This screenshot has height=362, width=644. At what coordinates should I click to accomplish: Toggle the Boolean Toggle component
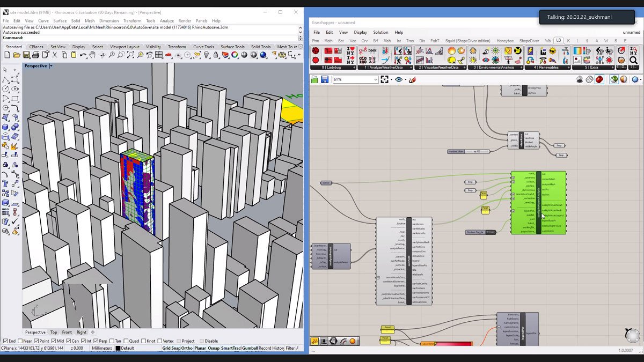coord(490,232)
